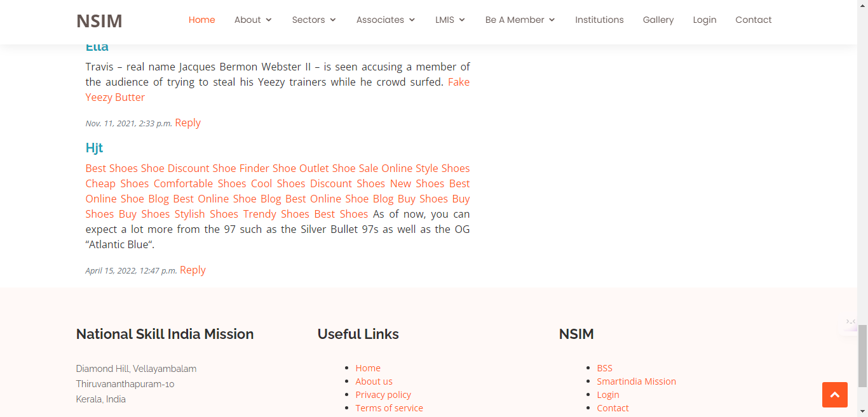Reply to Hjt's comment
Viewport: 868px width, 417px height.
click(193, 270)
